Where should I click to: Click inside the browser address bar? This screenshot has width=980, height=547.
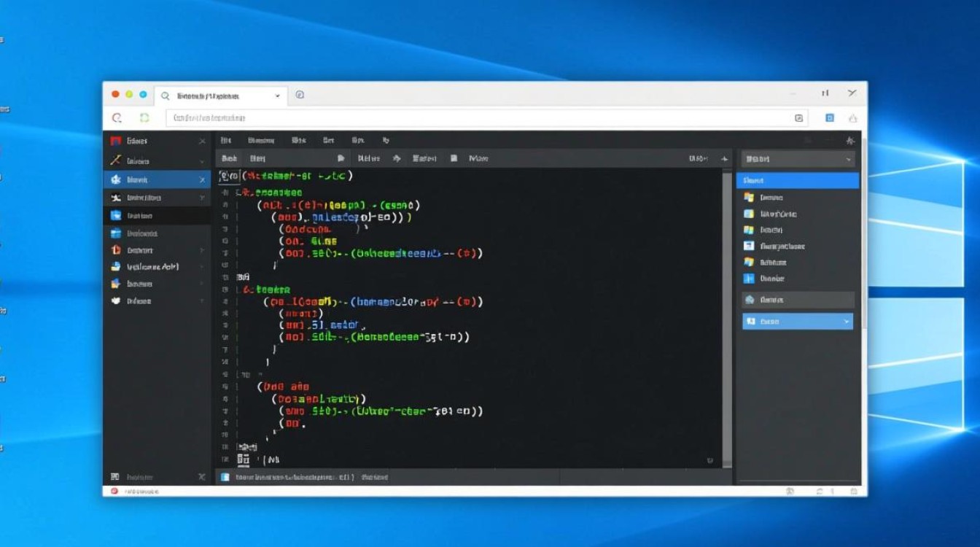(437, 117)
